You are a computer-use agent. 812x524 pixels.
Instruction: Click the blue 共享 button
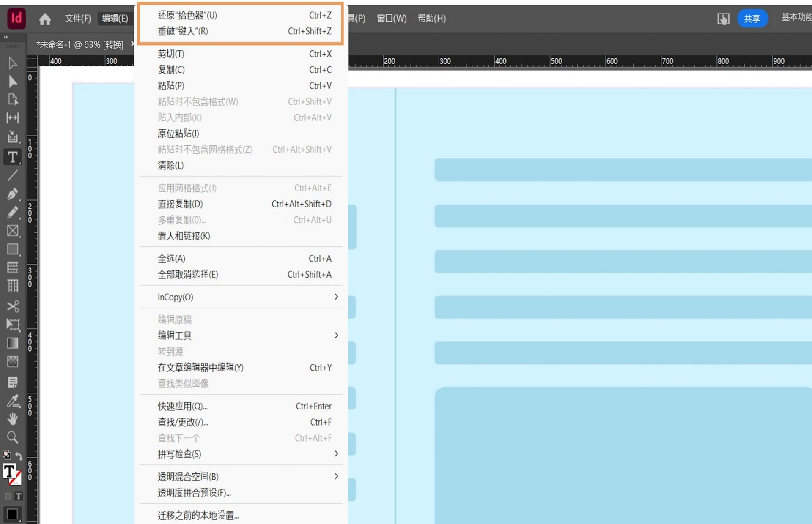click(x=752, y=19)
